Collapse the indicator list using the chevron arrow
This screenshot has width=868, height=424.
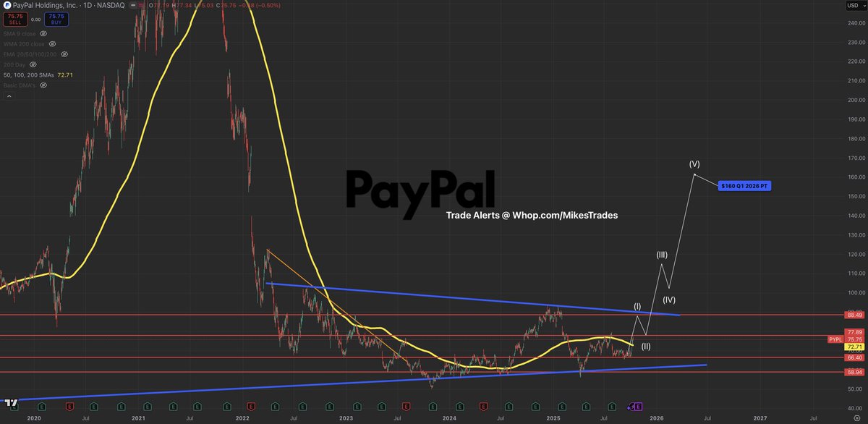(8, 95)
